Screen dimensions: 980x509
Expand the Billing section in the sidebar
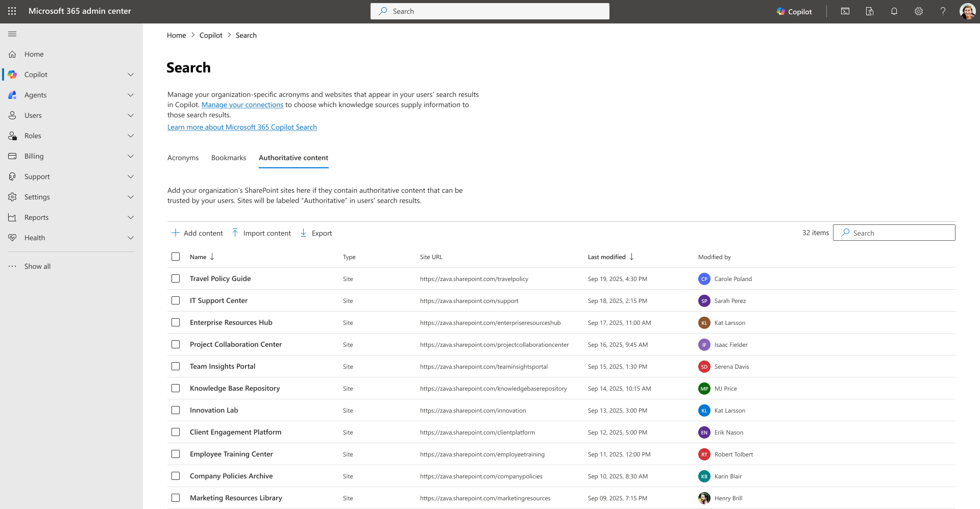(x=131, y=156)
